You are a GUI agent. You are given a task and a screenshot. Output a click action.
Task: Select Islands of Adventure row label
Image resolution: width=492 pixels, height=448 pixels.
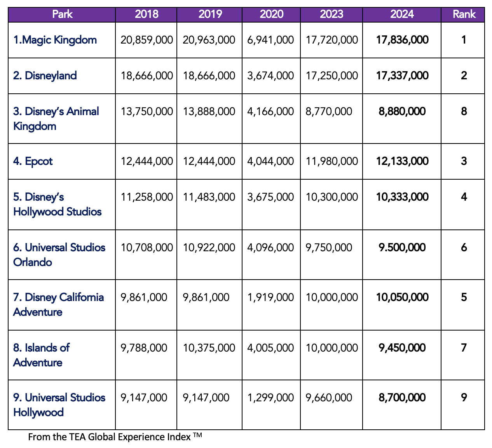41,355
